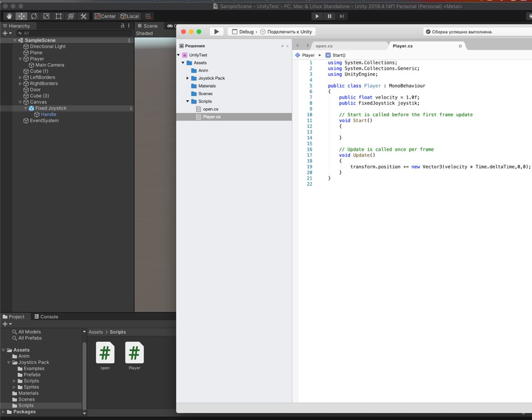
Task: Navigate forward in the code editor
Action: click(308, 46)
